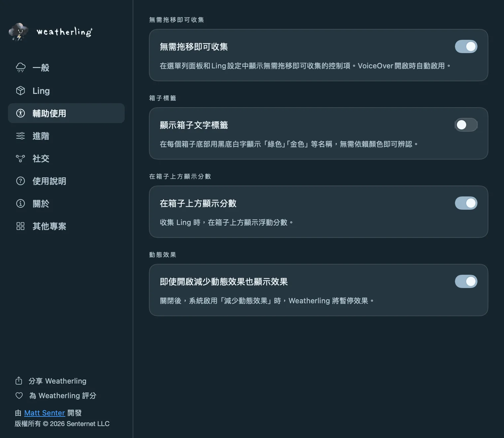Click text about Weatherling 將暫停效果
Image resolution: width=504 pixels, height=438 pixels.
pos(267,301)
